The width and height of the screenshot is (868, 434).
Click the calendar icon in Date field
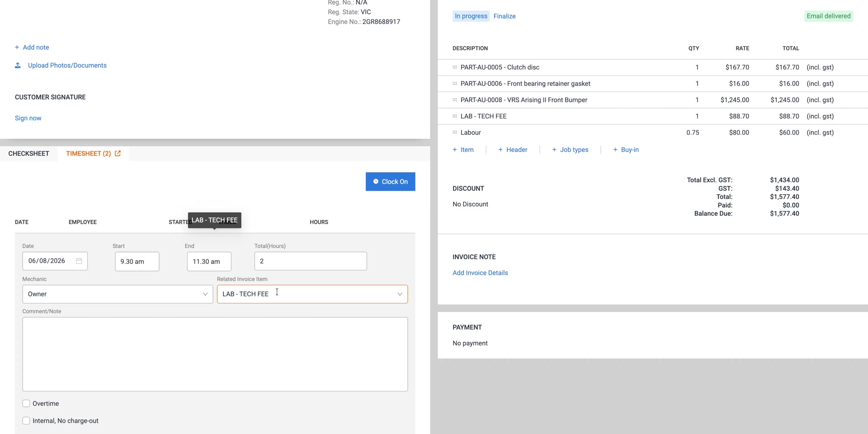point(79,261)
